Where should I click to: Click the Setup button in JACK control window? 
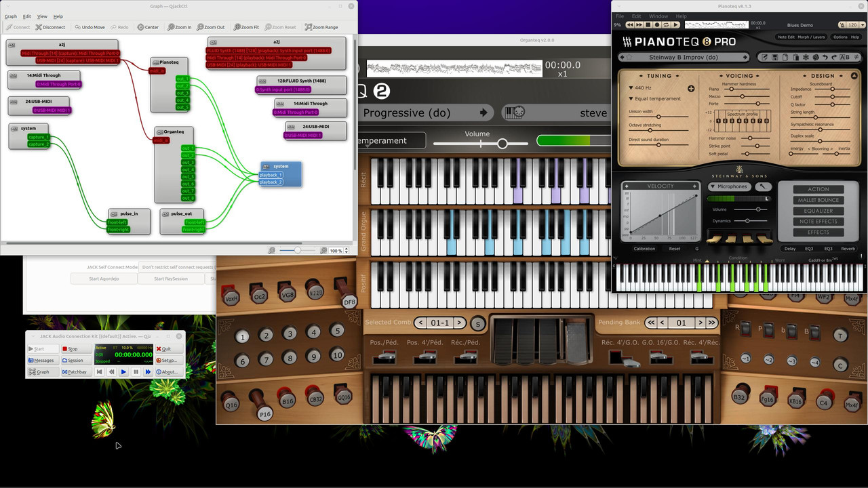click(x=170, y=360)
